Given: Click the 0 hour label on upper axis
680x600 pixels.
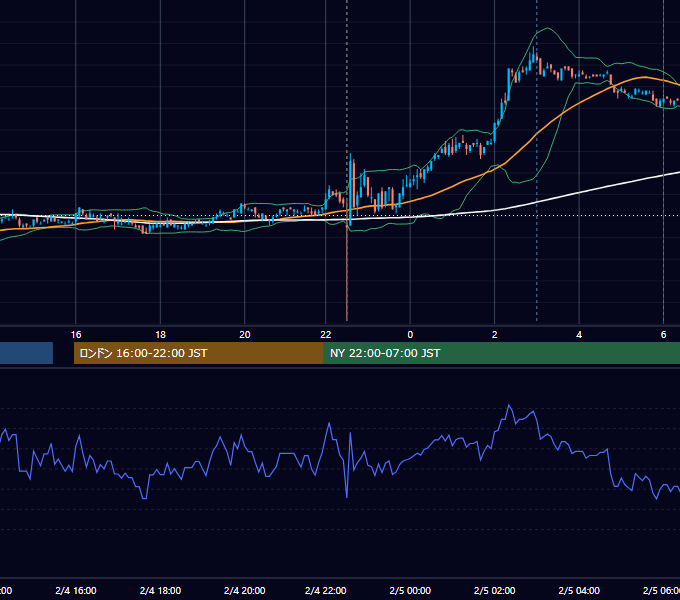Looking at the screenshot, I should tap(410, 334).
